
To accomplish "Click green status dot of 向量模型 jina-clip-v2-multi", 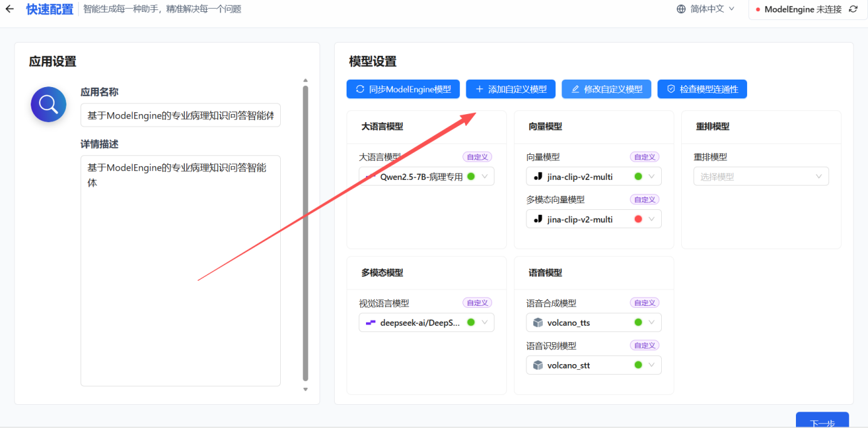I will click(638, 176).
